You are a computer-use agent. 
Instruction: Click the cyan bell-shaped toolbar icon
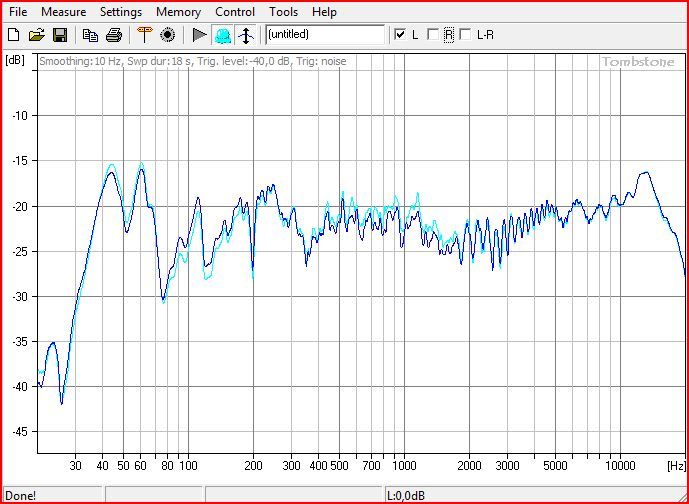point(222,35)
